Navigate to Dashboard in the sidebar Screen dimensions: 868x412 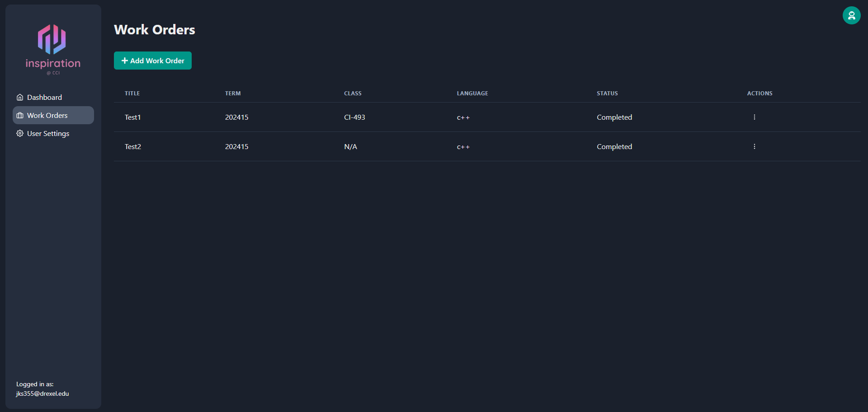[x=44, y=97]
